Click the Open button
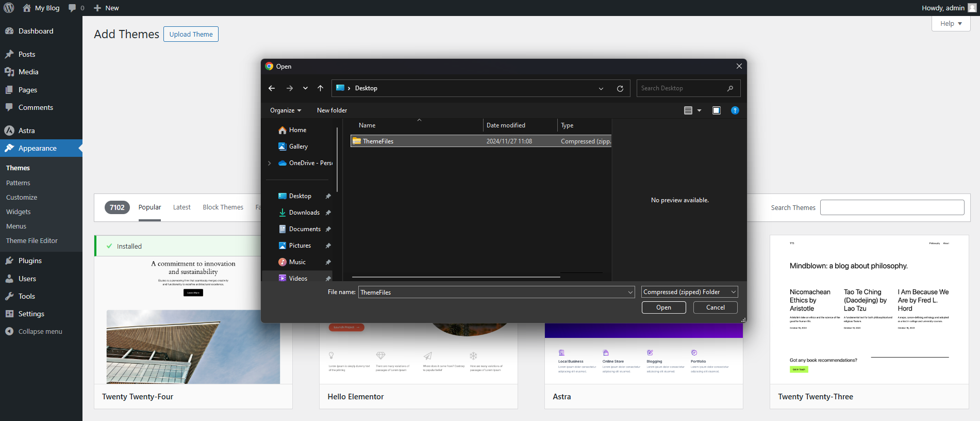The height and width of the screenshot is (421, 980). (663, 307)
